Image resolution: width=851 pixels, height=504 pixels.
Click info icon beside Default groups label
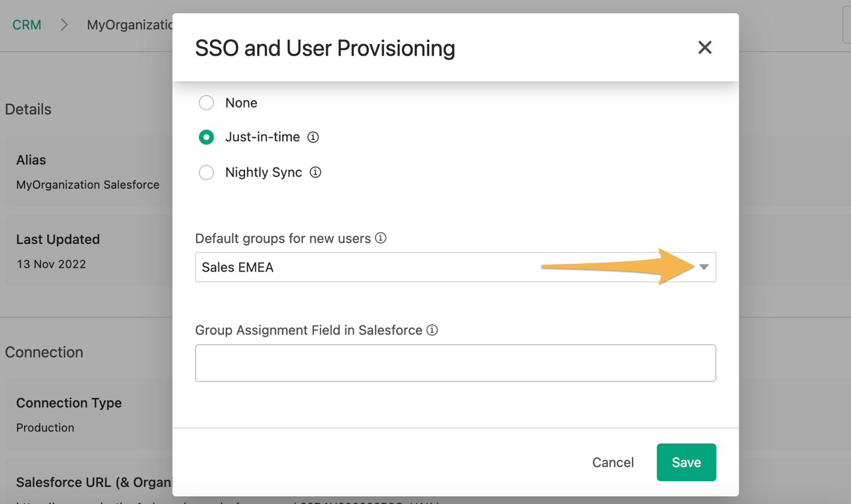[381, 238]
